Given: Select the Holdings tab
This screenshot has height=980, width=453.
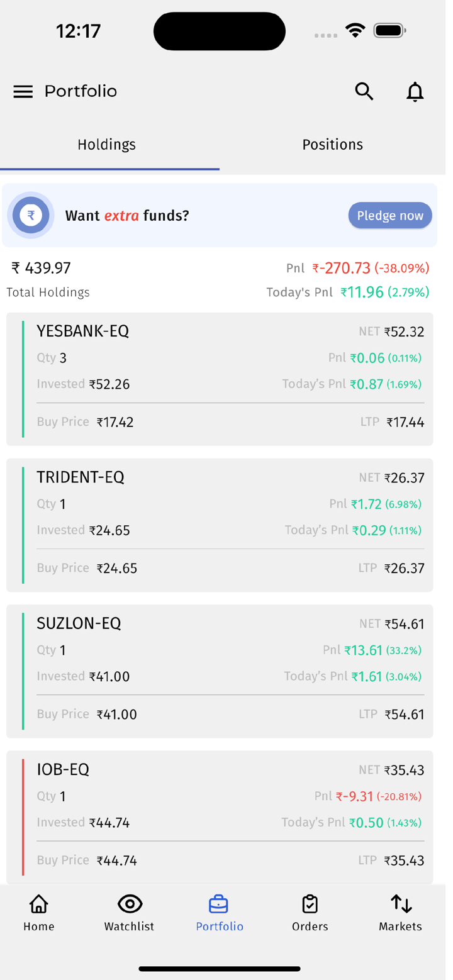Looking at the screenshot, I should coord(107,145).
